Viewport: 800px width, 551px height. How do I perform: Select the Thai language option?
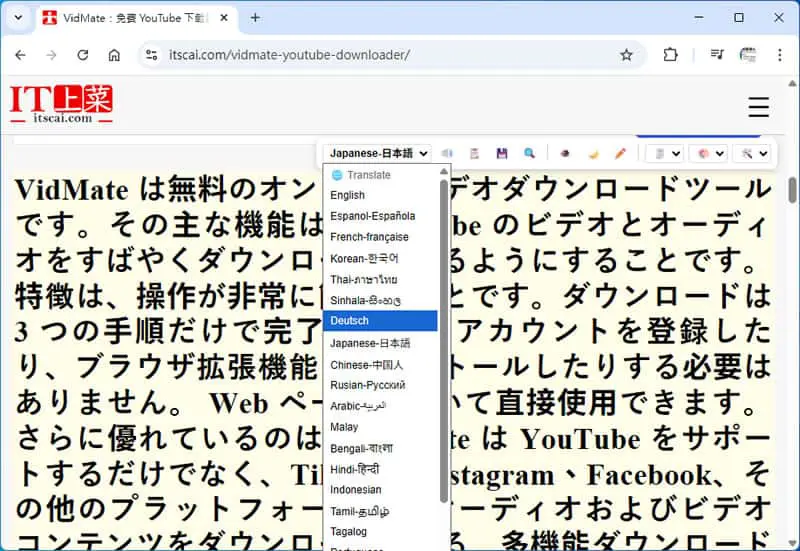(380, 280)
